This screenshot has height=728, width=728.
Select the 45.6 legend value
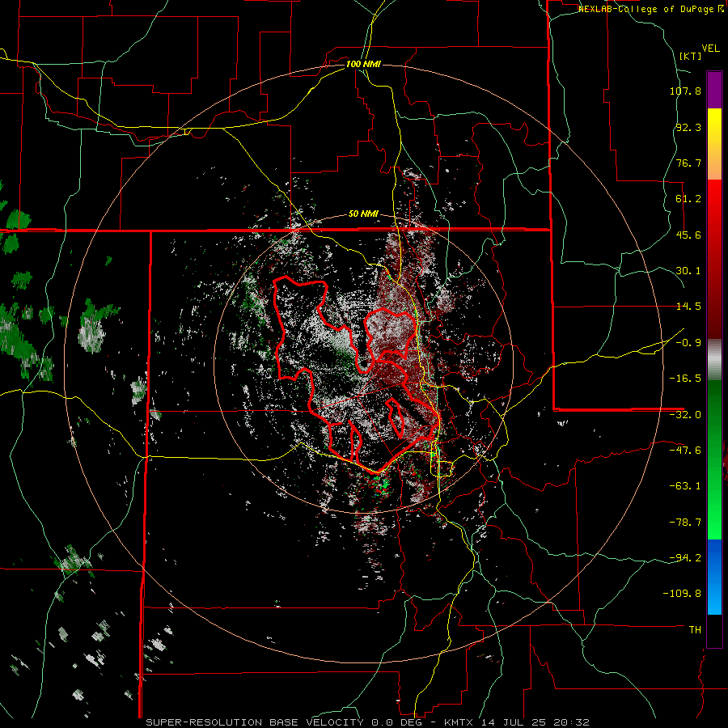[688, 235]
